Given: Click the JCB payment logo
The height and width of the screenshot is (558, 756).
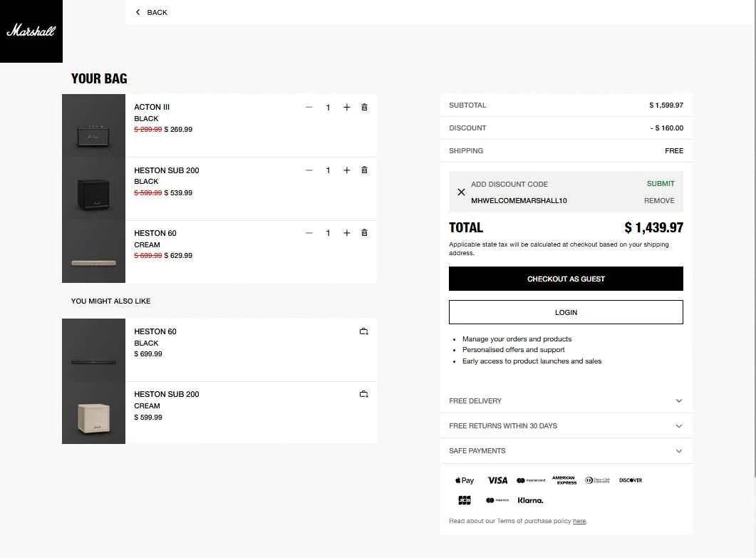Looking at the screenshot, I should (x=465, y=500).
